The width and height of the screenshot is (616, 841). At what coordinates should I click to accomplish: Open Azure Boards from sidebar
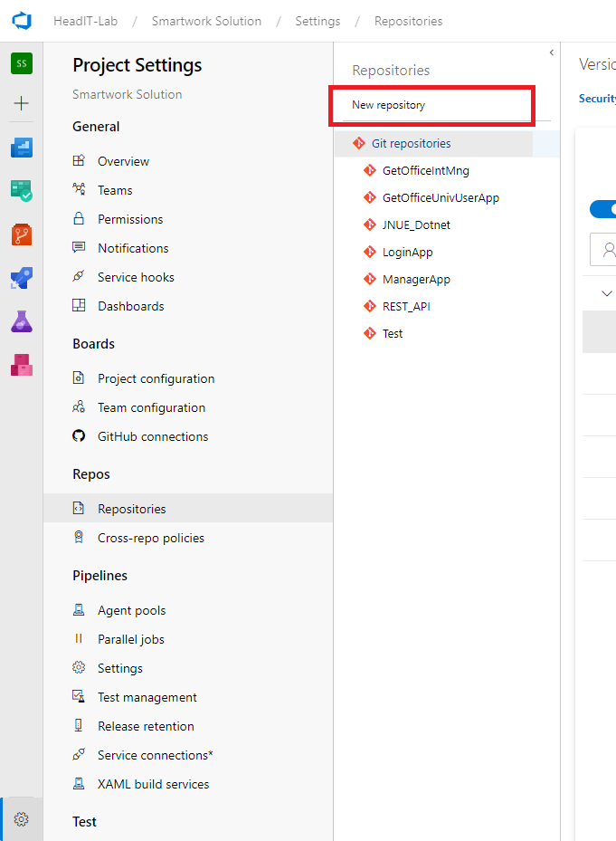22,148
